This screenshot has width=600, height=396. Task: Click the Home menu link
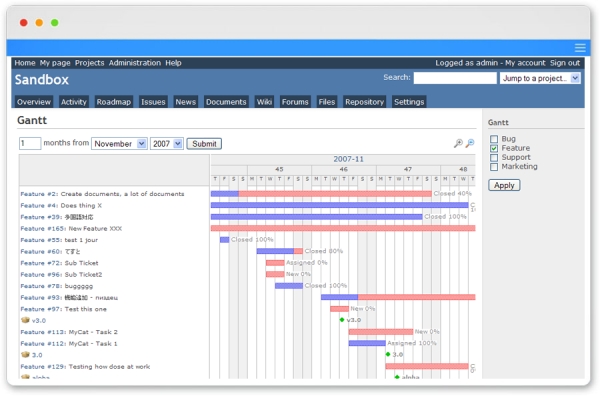coord(25,63)
